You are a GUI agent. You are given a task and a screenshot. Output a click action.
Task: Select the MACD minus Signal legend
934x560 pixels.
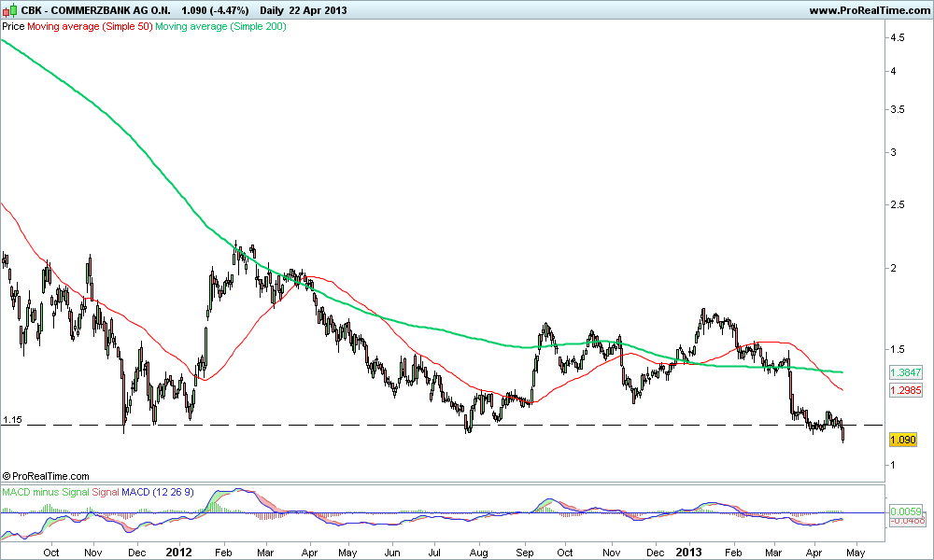pyautogui.click(x=45, y=492)
